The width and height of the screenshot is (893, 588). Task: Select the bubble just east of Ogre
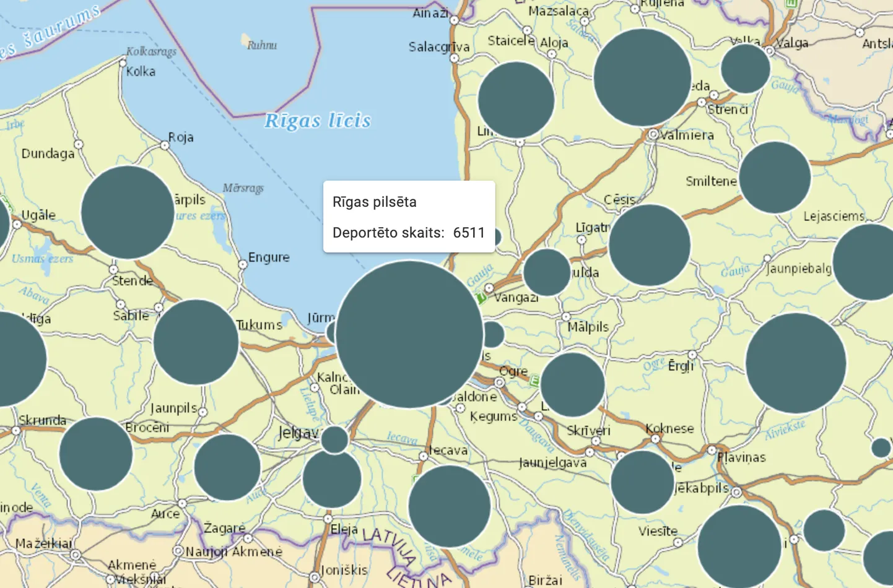click(572, 384)
